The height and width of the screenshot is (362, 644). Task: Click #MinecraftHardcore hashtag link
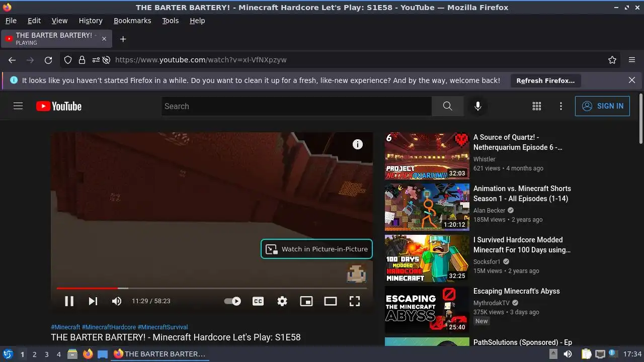pos(109,327)
